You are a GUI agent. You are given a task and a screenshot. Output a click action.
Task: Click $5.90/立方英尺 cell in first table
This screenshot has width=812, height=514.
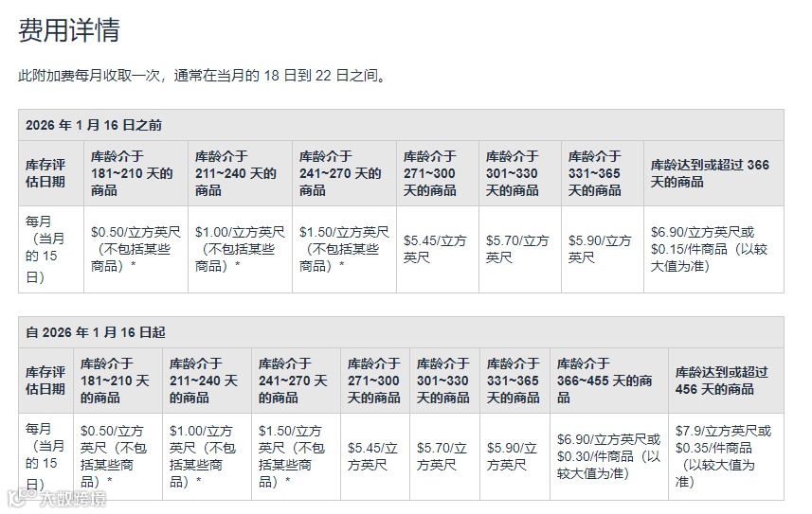click(x=603, y=250)
